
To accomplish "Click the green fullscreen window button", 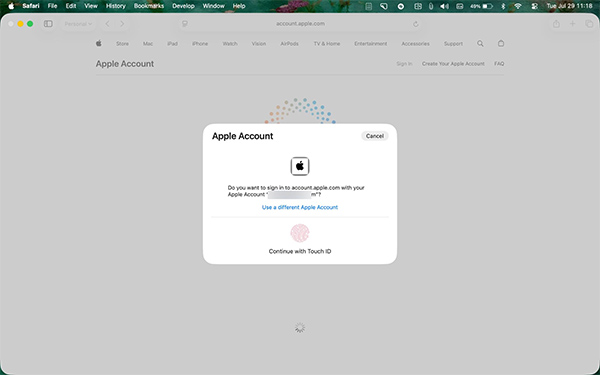I will click(30, 24).
